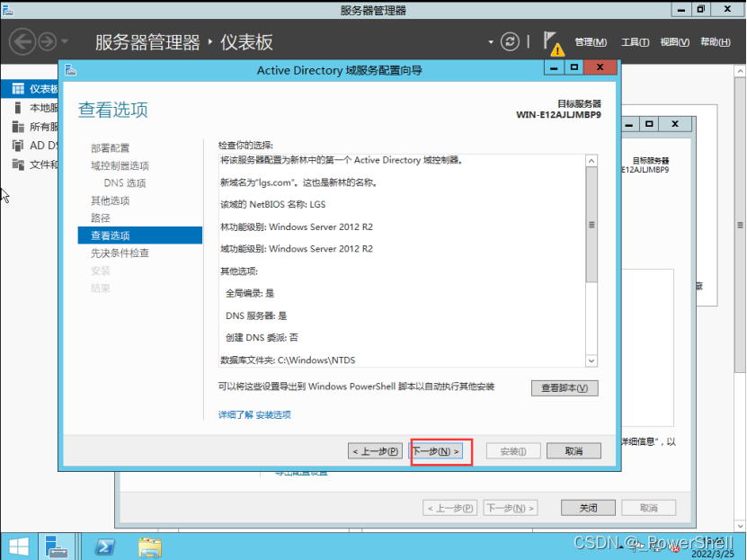Click the text 该域的 NetBIOS 名称: LGS

click(x=273, y=204)
